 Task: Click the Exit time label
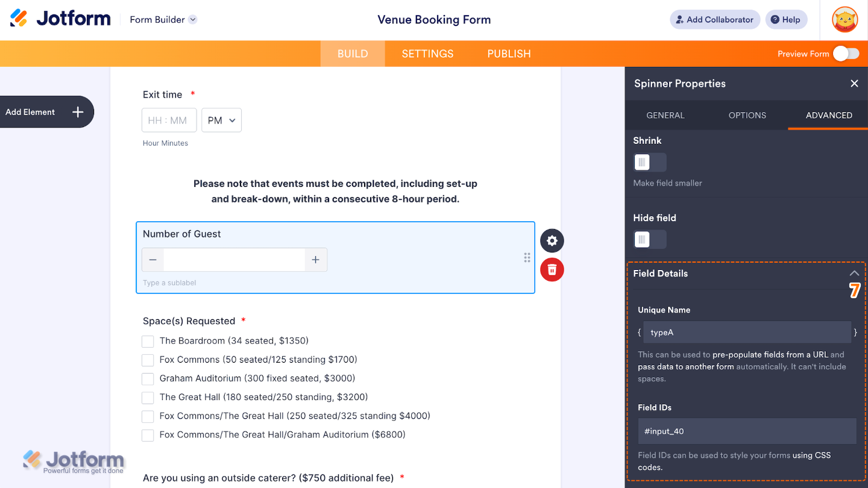pyautogui.click(x=162, y=95)
